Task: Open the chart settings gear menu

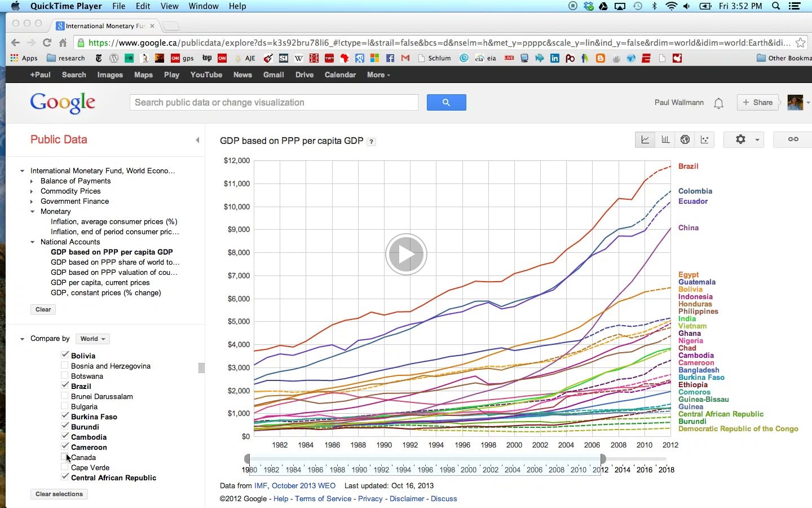Action: 744,139
